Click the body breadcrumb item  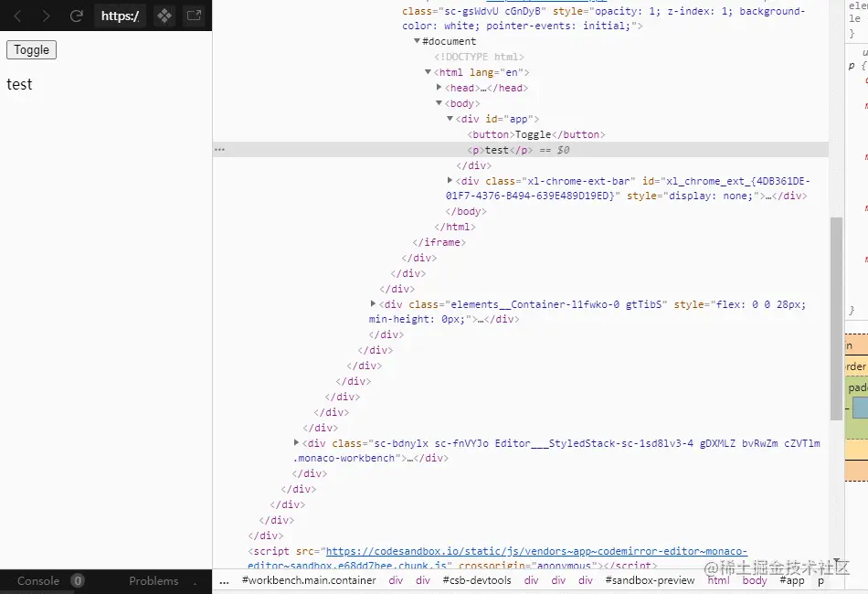click(755, 580)
